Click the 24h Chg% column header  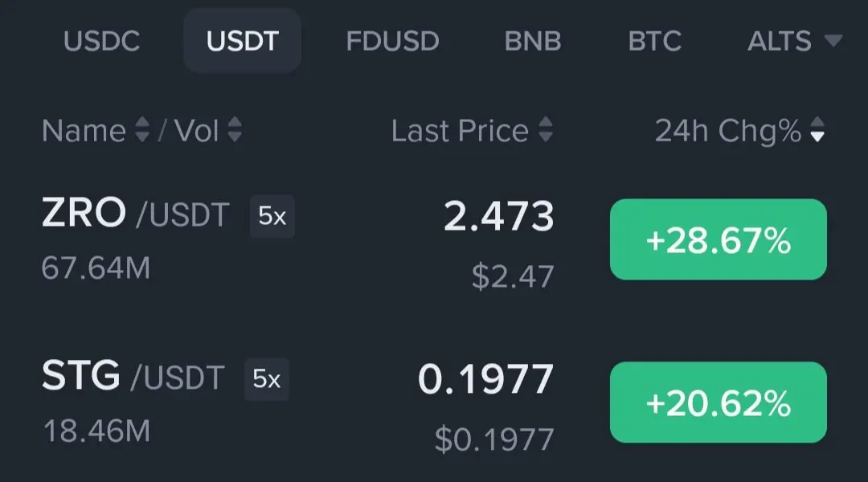tap(728, 131)
